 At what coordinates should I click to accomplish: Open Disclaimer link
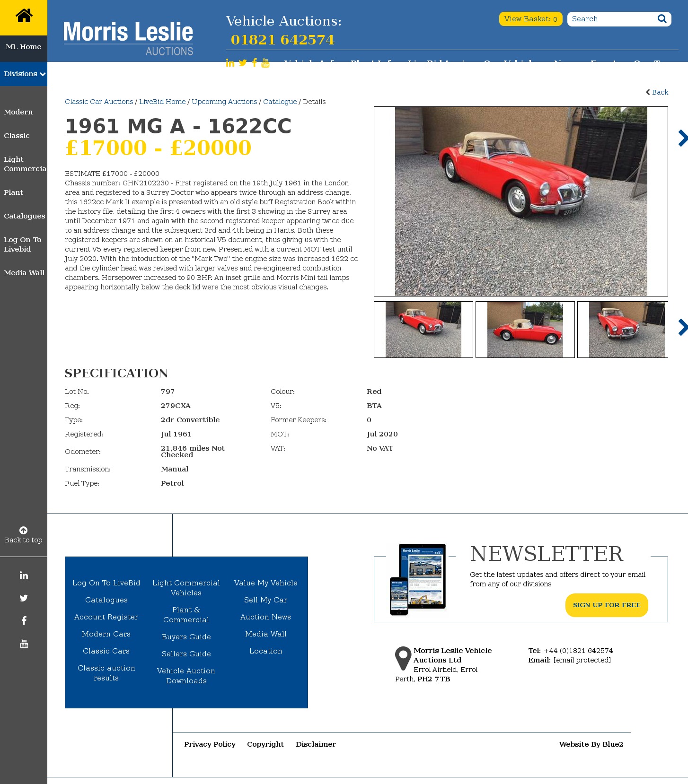click(x=316, y=744)
